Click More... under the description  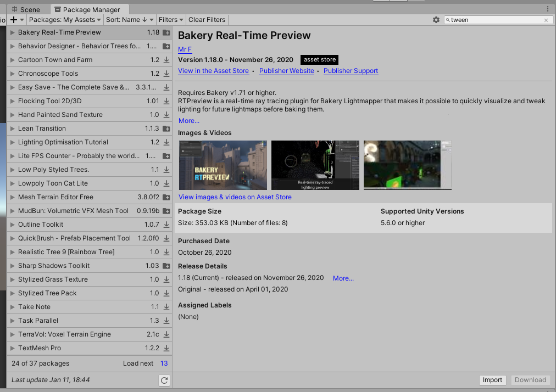[189, 121]
